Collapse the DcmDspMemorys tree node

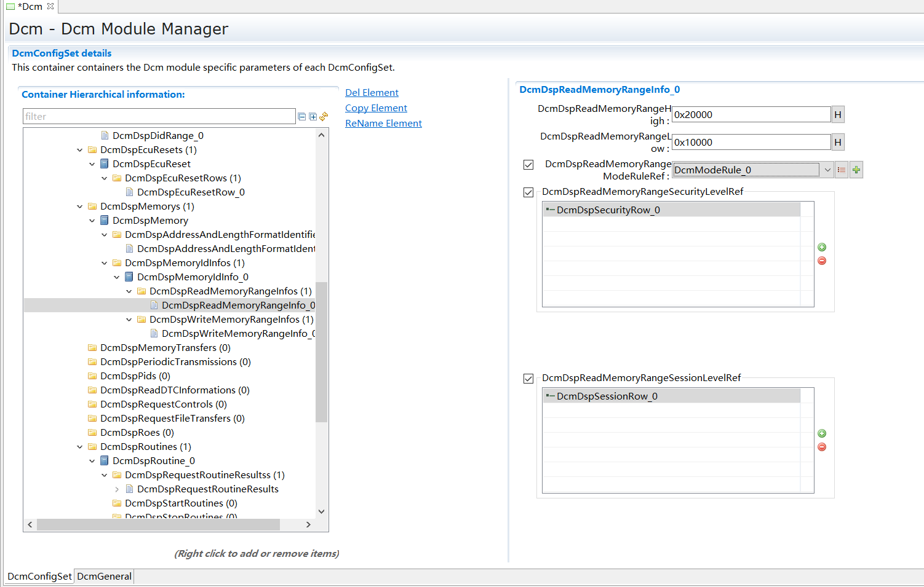(x=80, y=207)
